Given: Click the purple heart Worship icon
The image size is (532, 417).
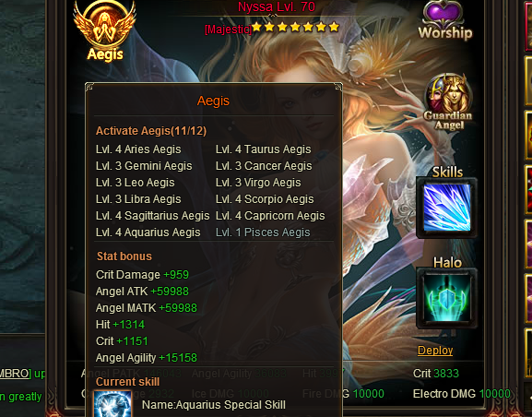Looking at the screenshot, I should [x=444, y=20].
